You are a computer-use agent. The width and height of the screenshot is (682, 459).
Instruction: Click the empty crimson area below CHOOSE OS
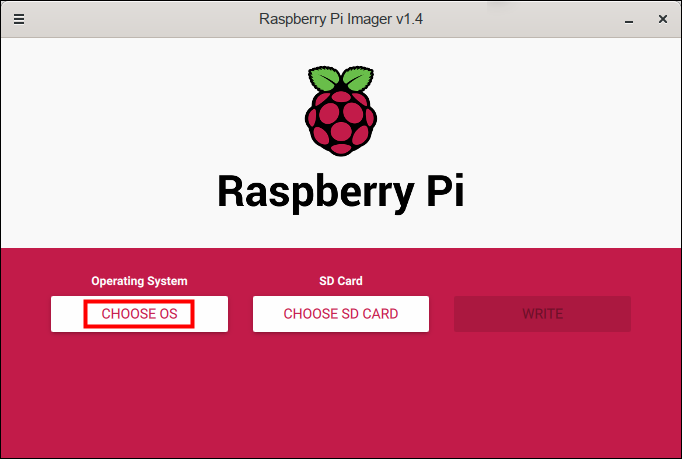pos(139,390)
